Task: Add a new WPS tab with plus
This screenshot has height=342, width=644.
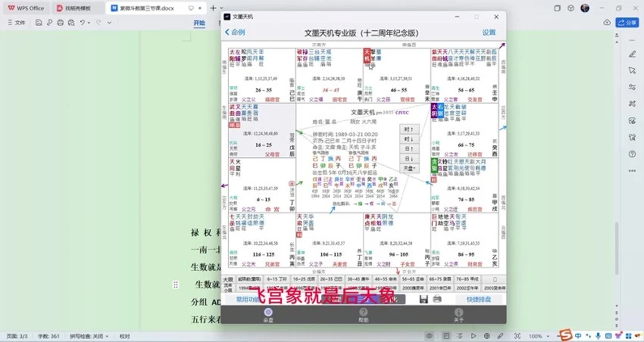Action: (x=213, y=8)
